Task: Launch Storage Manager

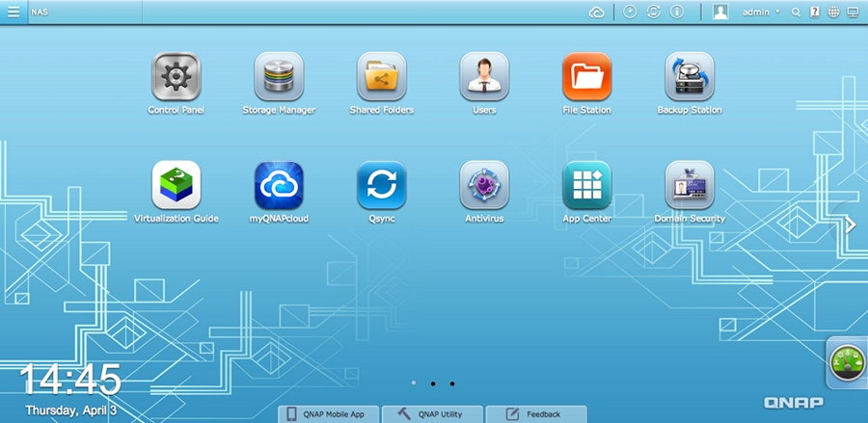Action: (279, 77)
